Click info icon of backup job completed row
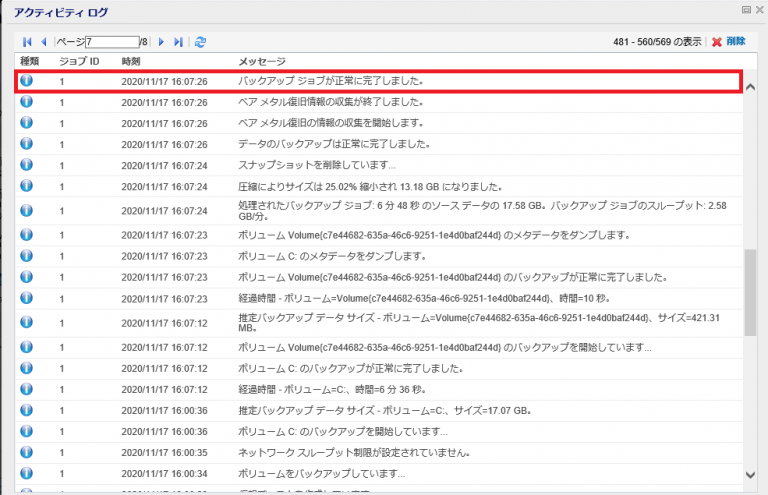Screen dimensions: 768x495 (27, 81)
